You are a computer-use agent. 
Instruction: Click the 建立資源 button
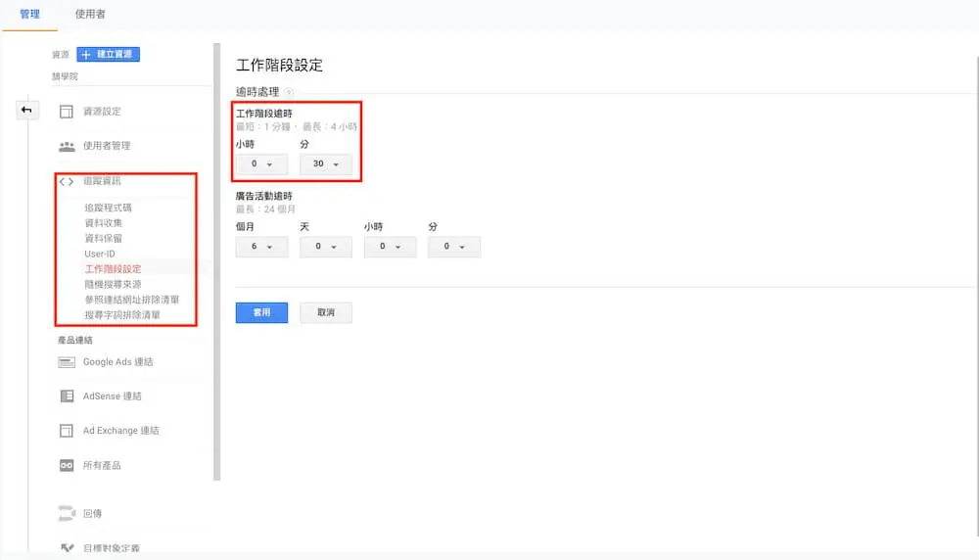[x=108, y=54]
